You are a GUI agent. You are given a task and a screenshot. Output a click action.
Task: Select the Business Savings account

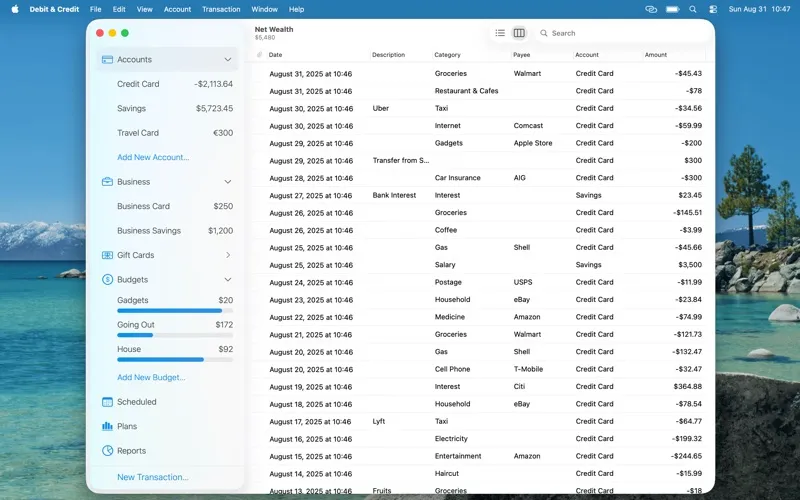click(167, 231)
